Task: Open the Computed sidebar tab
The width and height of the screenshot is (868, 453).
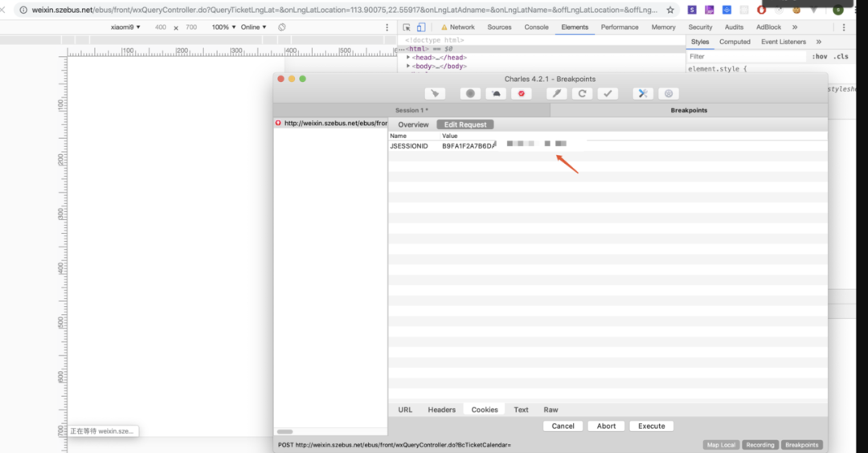Action: (x=735, y=42)
